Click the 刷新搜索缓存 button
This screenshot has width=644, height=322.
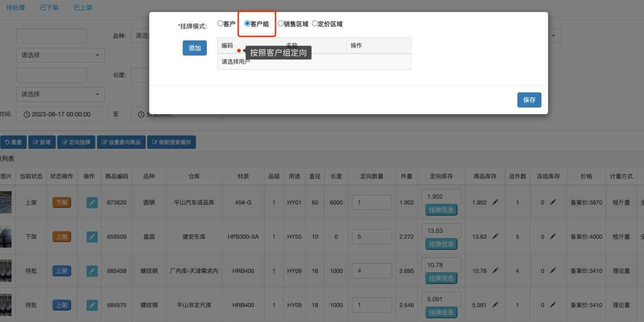(x=172, y=142)
